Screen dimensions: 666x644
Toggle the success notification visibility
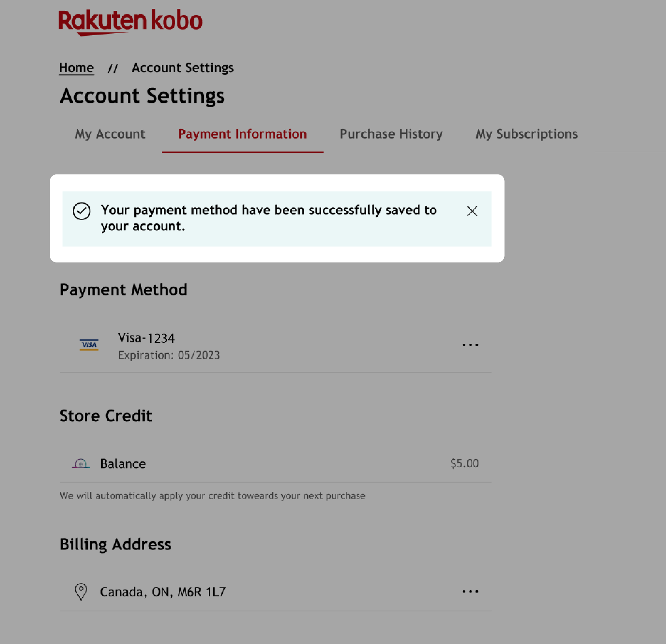coord(472,211)
